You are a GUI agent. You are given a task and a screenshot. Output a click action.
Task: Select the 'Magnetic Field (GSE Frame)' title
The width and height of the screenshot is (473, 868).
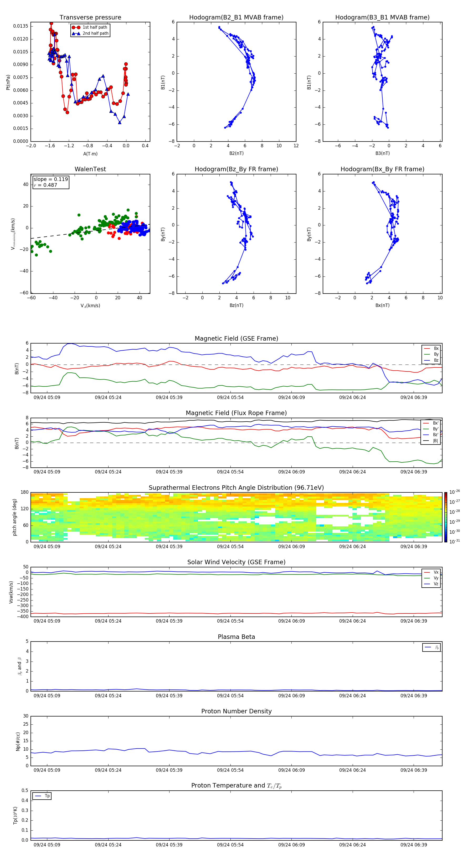pyautogui.click(x=236, y=339)
